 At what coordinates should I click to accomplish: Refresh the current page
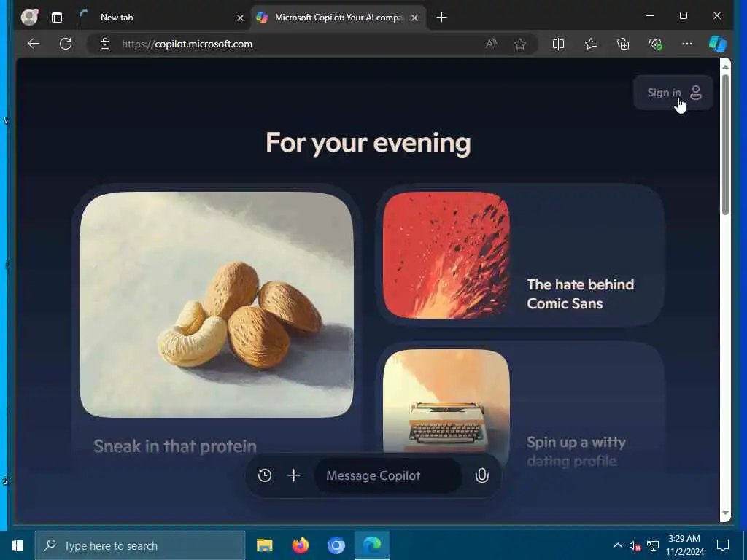66,44
